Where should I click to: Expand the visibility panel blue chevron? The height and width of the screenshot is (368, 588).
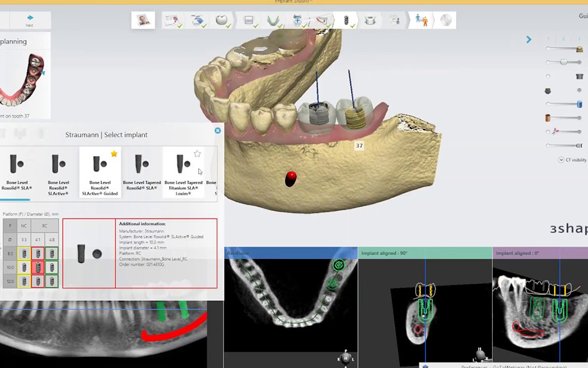coord(529,39)
